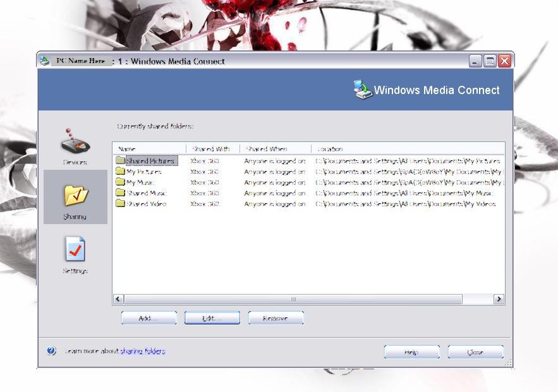Select the 'Shared Pictures' row name
Screen dimensions: 558x392
[152, 161]
